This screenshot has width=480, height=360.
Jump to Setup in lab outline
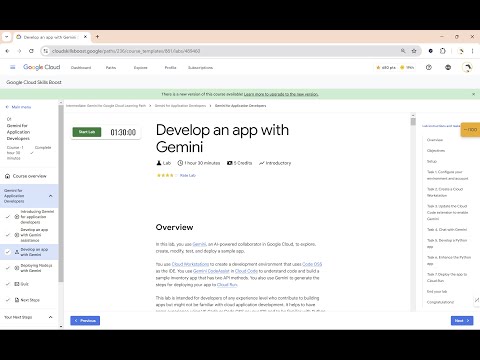coord(432,161)
